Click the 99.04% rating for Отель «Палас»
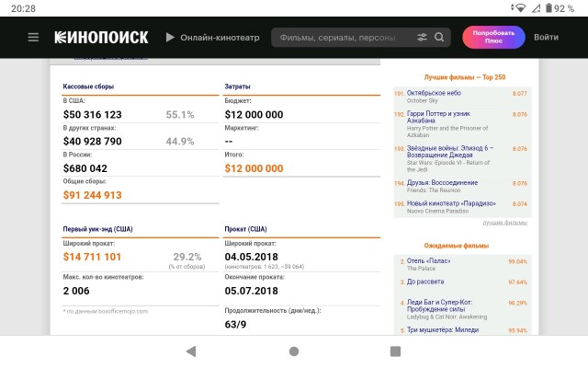This screenshot has width=588, height=368. (518, 261)
